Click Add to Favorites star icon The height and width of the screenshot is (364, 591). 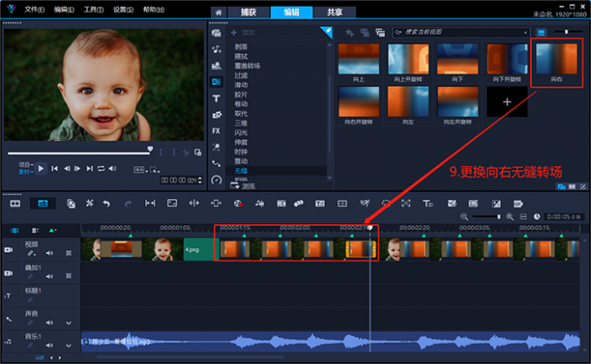coord(349,33)
